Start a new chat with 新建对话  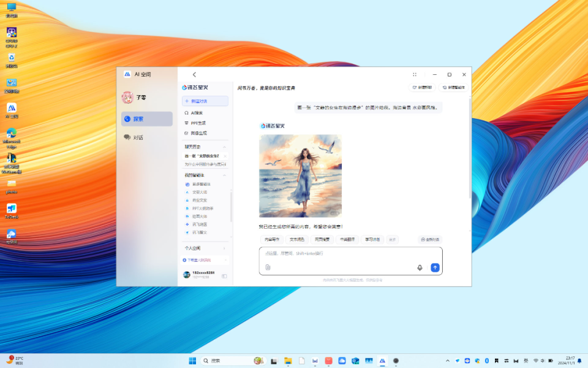tap(205, 101)
